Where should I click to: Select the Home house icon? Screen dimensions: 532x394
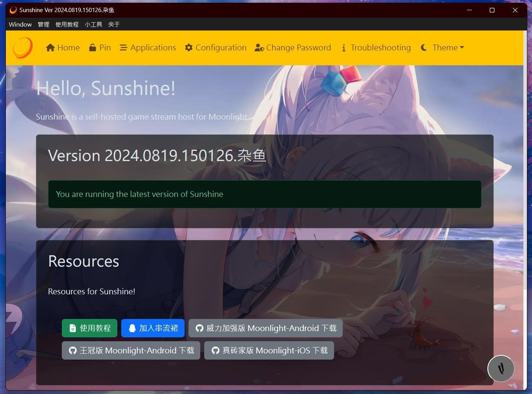coord(51,47)
